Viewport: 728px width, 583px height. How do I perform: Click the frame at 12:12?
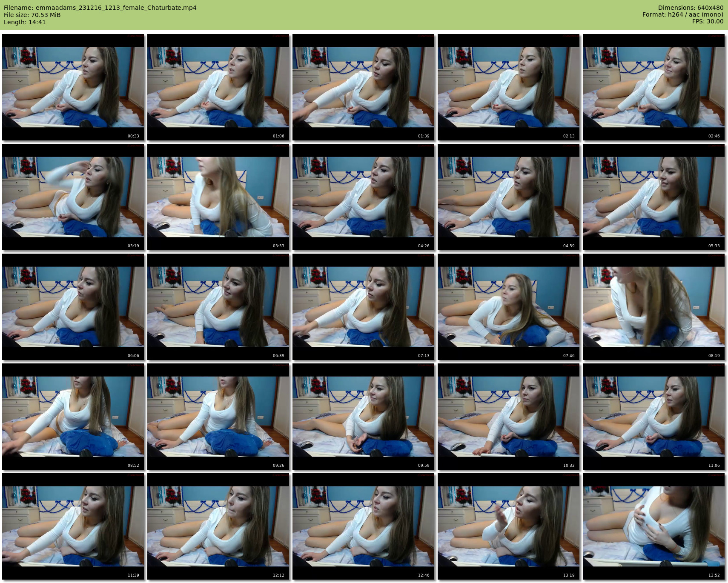pos(218,526)
